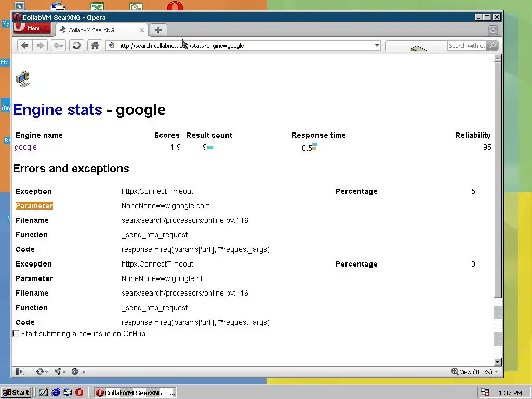Image resolution: width=532 pixels, height=399 pixels.
Task: Click the Scores value 1.9
Action: click(x=176, y=147)
